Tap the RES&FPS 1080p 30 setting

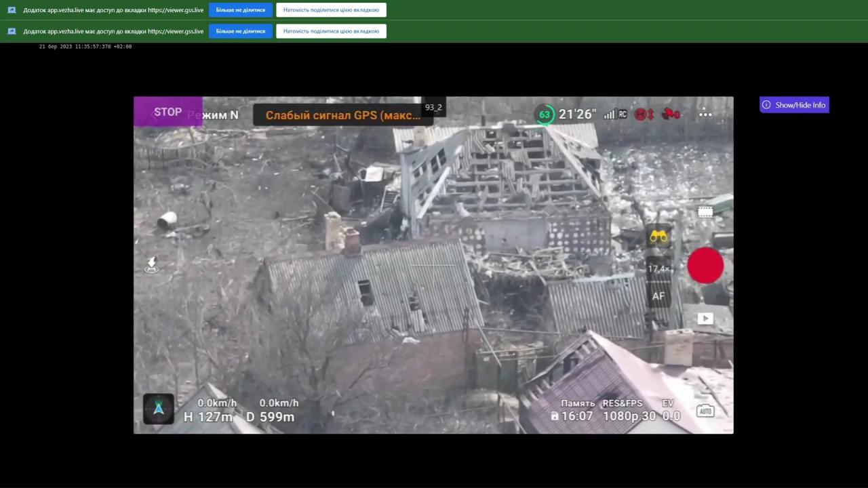629,410
